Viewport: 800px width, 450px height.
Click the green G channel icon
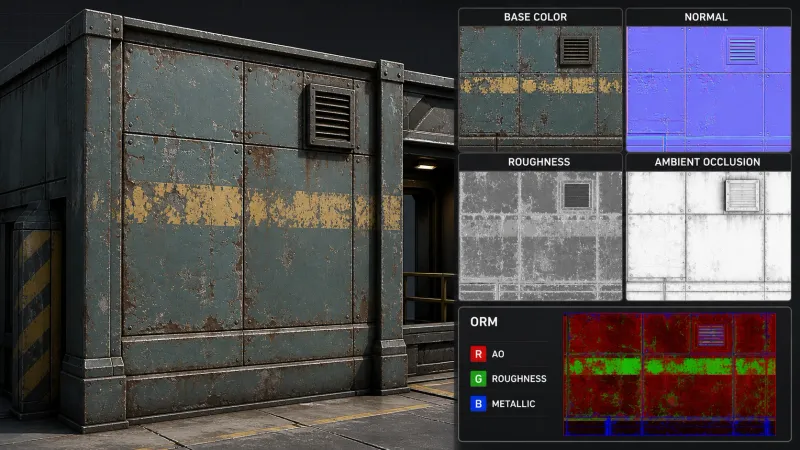tap(478, 379)
